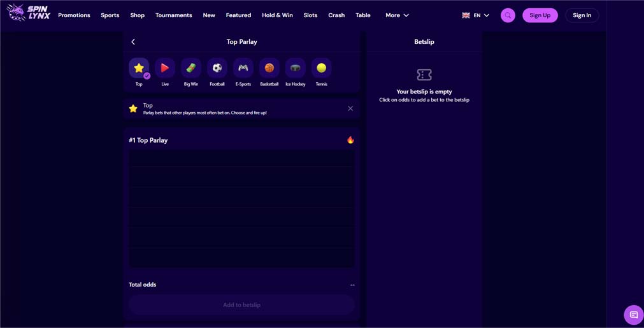Open the live chat bubble icon
The width and height of the screenshot is (644, 328).
point(634,315)
